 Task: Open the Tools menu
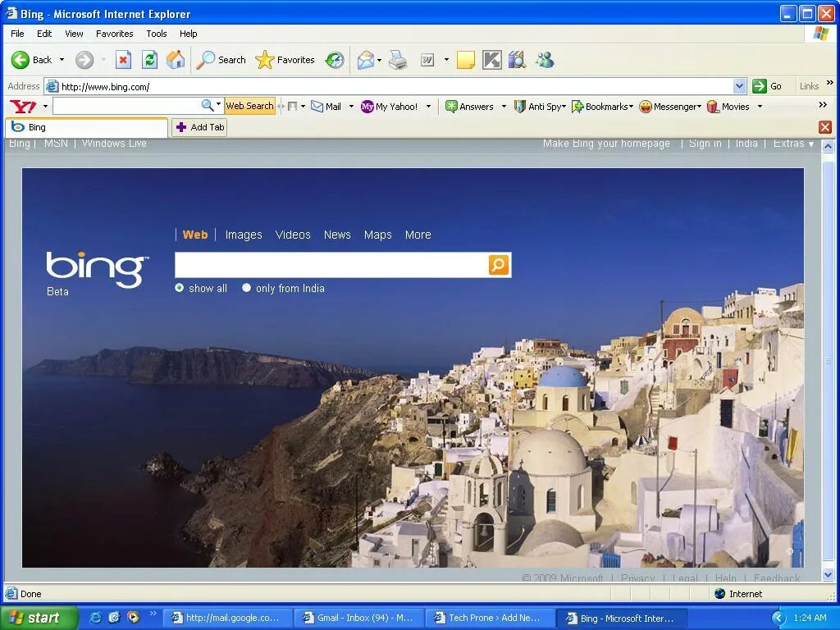tap(157, 34)
